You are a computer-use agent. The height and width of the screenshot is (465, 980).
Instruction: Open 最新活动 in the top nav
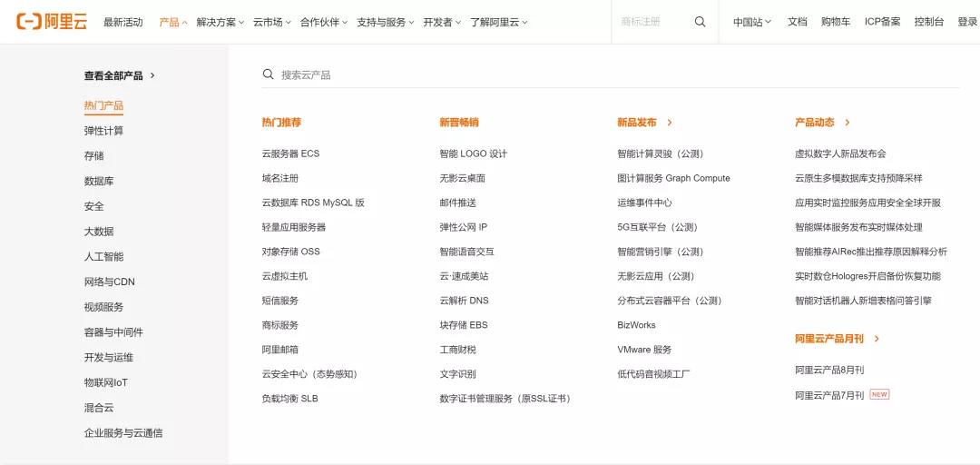coord(123,22)
